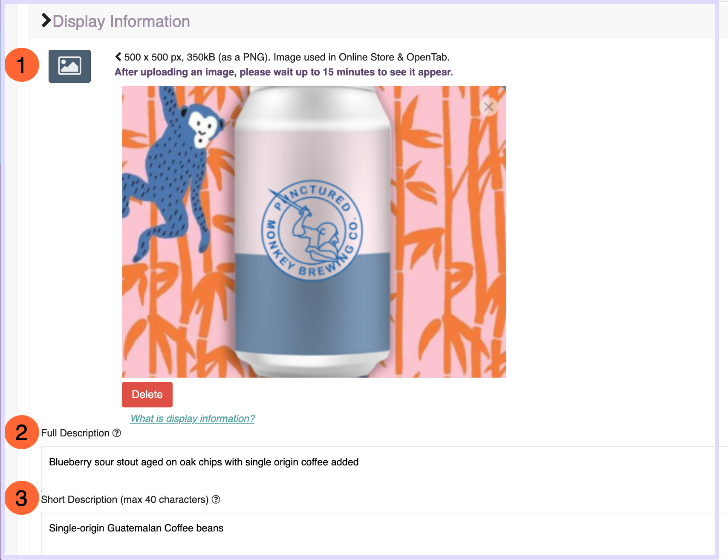
Task: Click the left chevron beside image size hint
Action: coord(118,57)
